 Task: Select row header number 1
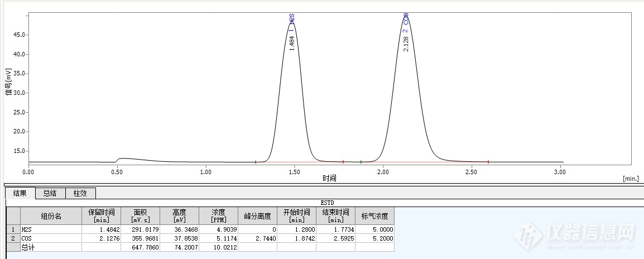point(13,229)
